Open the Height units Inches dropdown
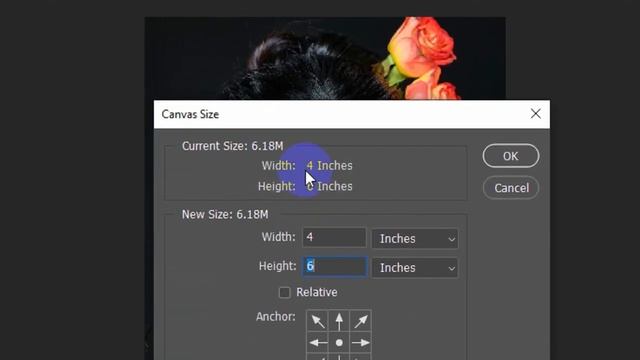 click(415, 268)
